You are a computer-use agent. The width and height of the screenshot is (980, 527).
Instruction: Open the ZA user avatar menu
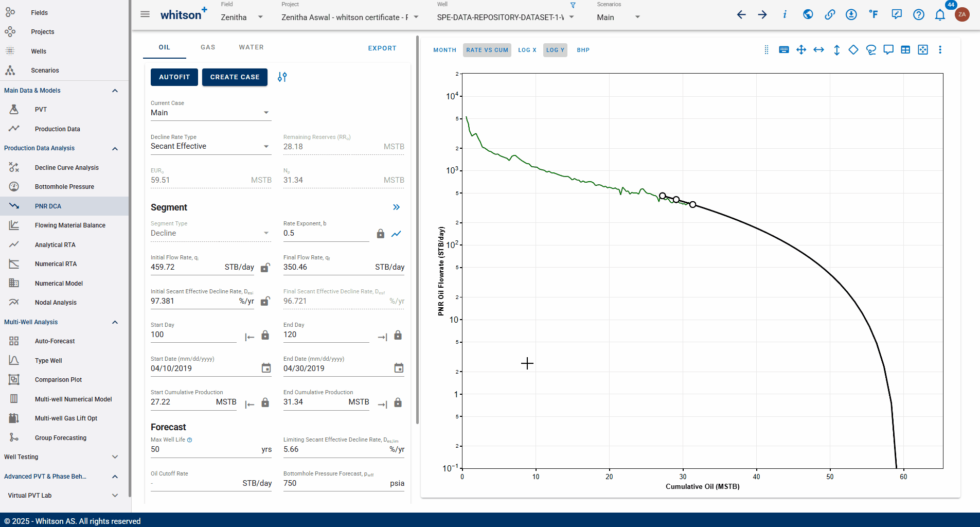962,14
